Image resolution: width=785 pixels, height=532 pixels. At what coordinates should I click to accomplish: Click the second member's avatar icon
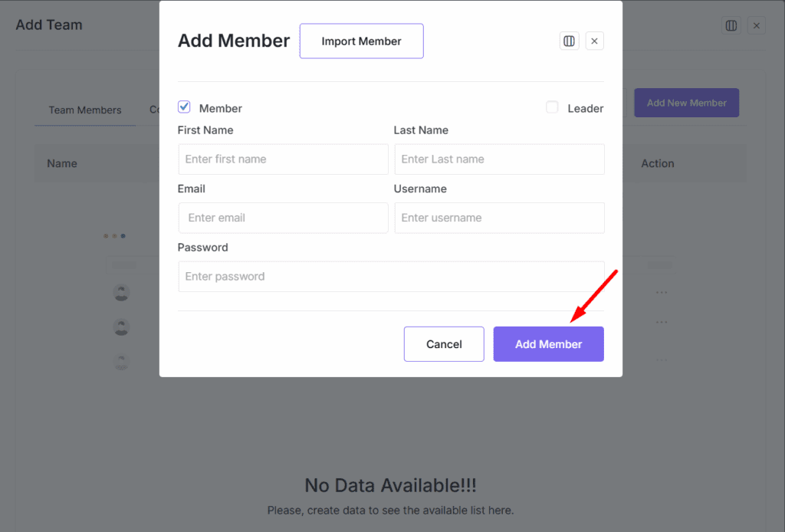point(121,327)
